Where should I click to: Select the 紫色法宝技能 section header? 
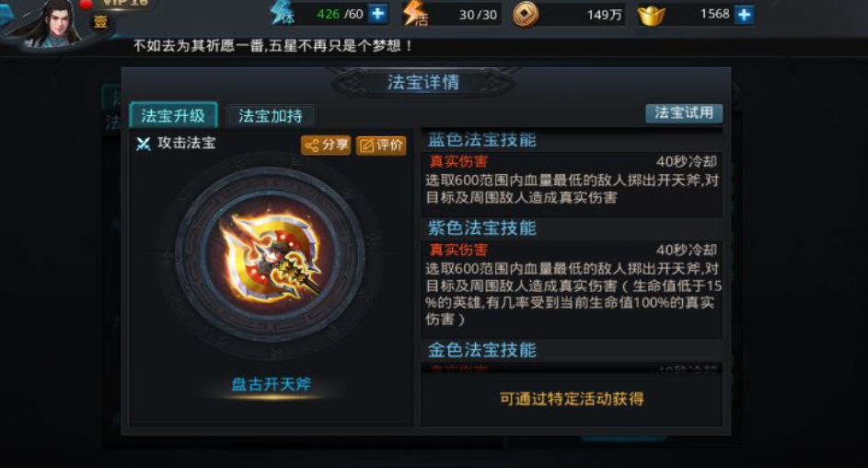pos(482,228)
